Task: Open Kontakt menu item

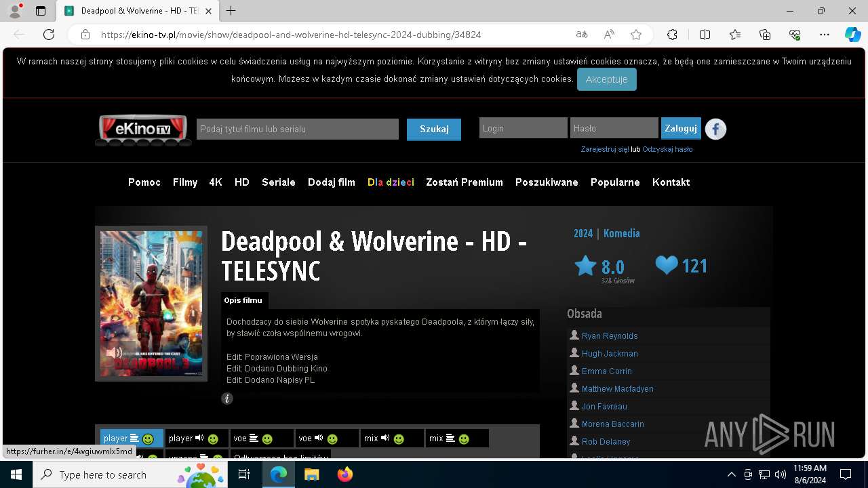Action: click(671, 182)
